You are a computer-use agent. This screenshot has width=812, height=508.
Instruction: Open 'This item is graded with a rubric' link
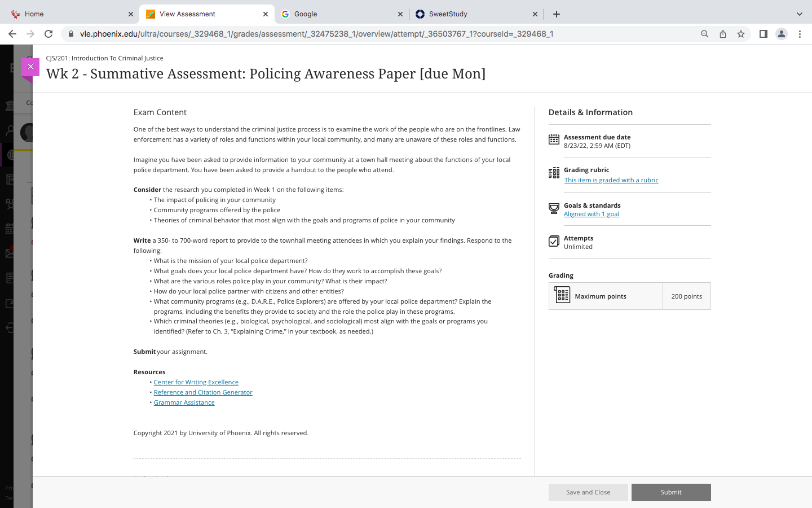[x=611, y=180]
